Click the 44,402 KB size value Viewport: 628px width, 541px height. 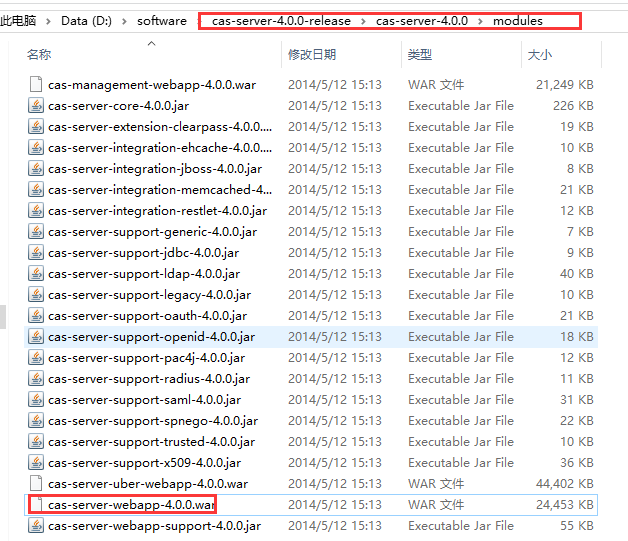click(565, 483)
